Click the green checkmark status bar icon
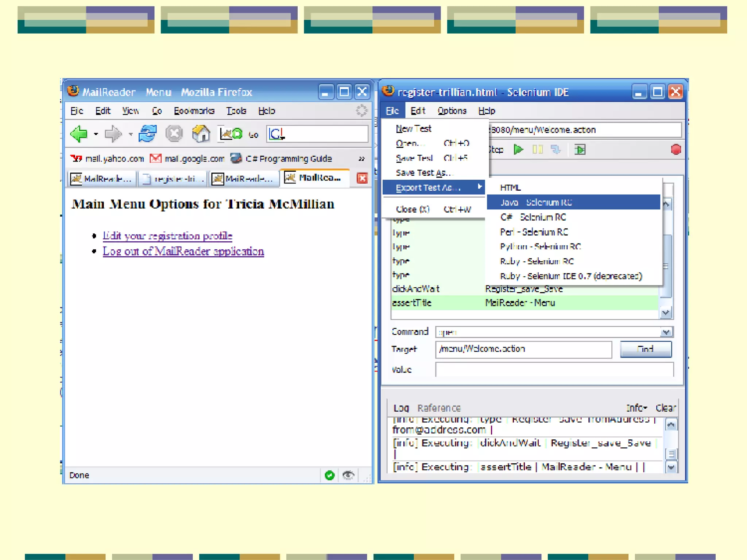Viewport: 747px width, 560px height. (x=329, y=475)
